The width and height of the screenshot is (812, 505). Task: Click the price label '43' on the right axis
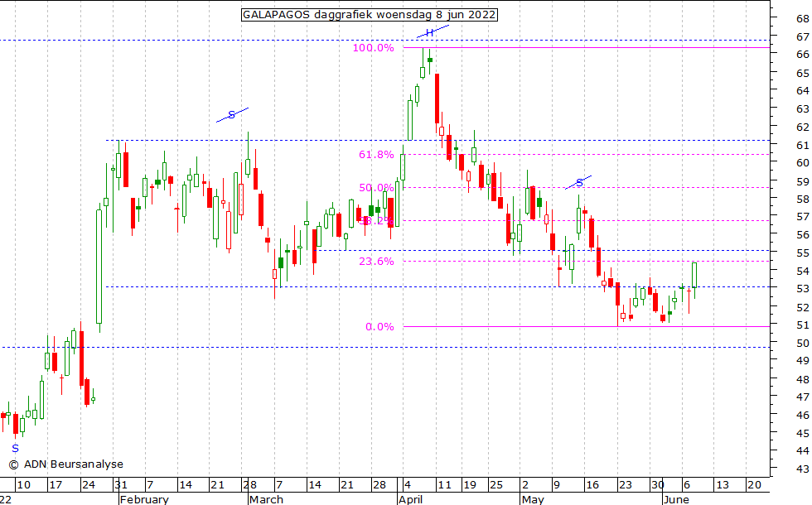pyautogui.click(x=803, y=469)
